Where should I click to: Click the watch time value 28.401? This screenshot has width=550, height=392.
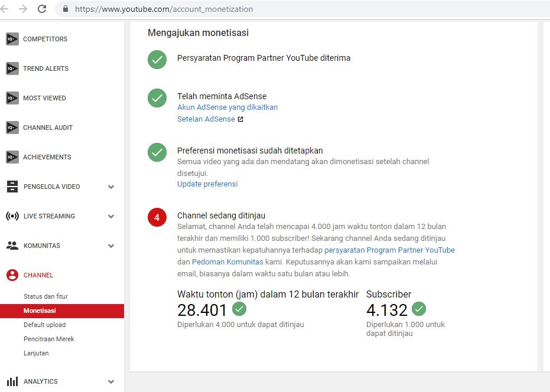coord(202,310)
